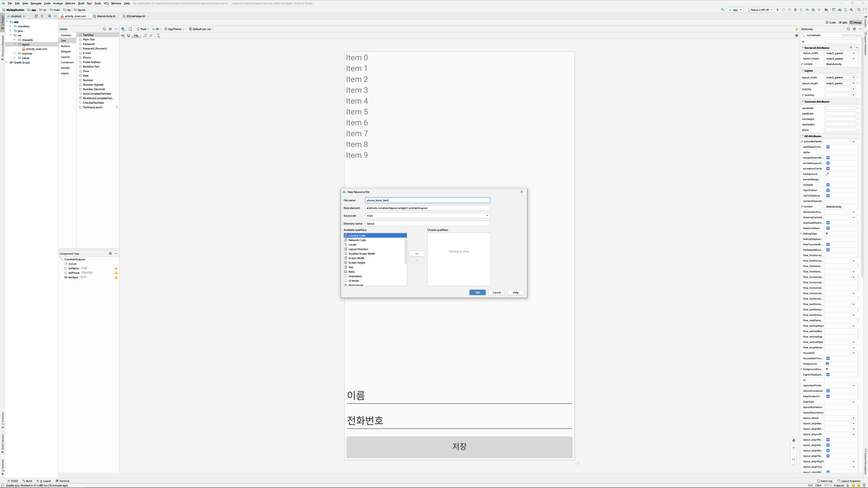This screenshot has height=488, width=868.
Task: Toggle autoconnect to parent magnet icon
Action: pyautogui.click(x=129, y=35)
